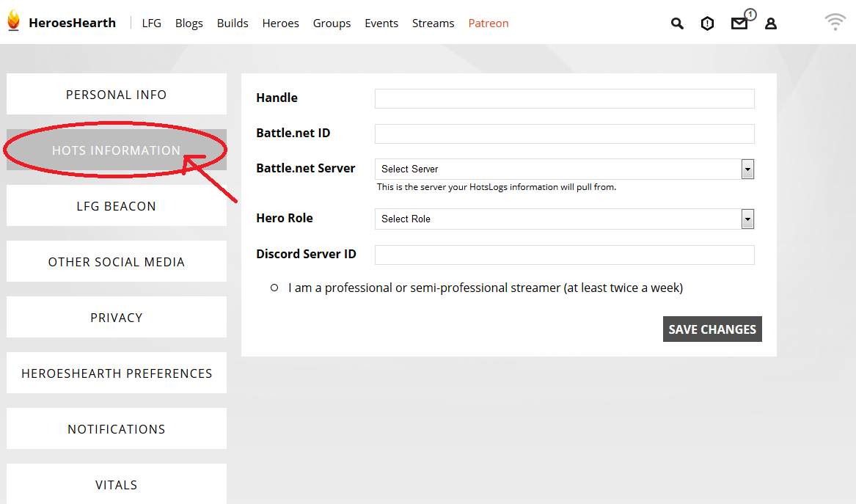This screenshot has height=504, width=856.
Task: Go to LFG in top navigation
Action: pos(151,23)
